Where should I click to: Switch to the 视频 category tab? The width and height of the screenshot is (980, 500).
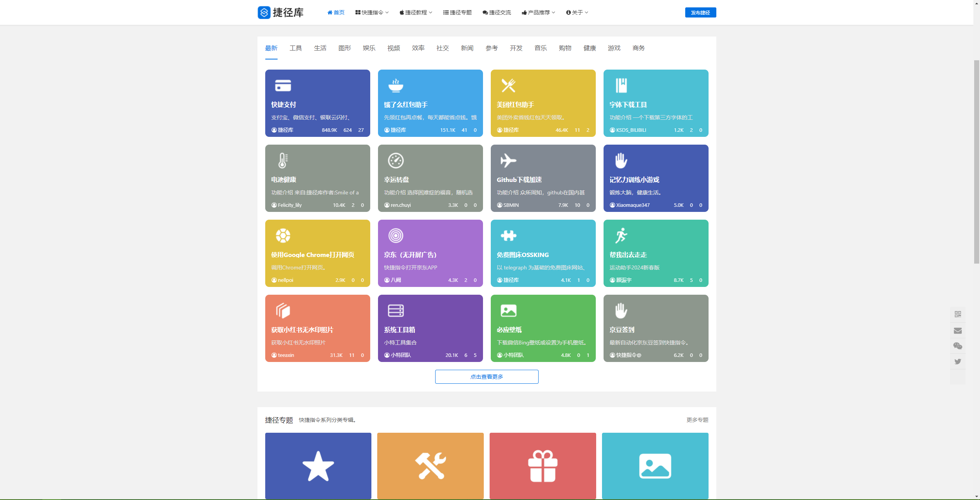tap(394, 48)
